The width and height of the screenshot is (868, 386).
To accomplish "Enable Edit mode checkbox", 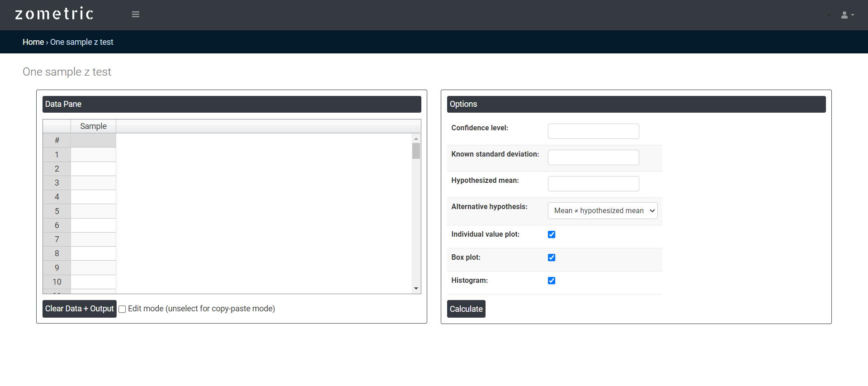I will point(122,309).
